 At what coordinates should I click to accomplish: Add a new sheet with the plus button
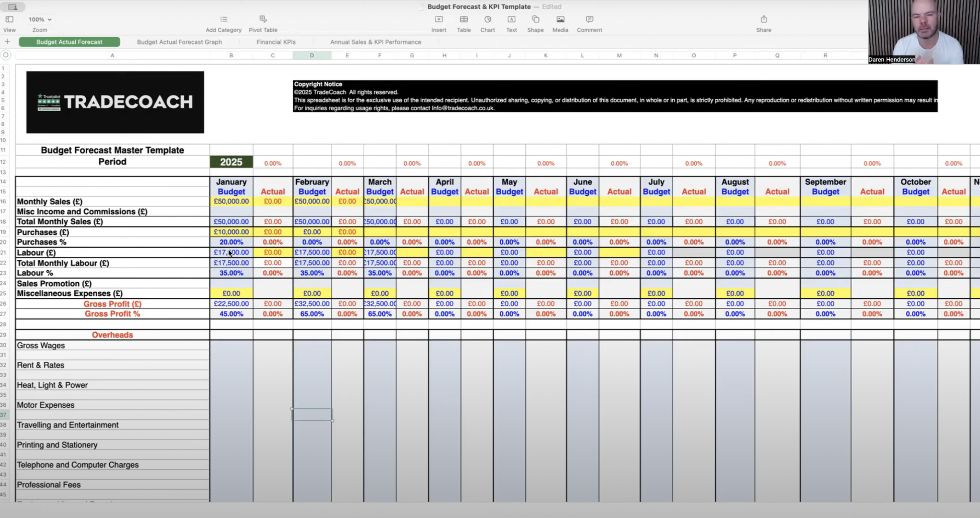click(7, 42)
